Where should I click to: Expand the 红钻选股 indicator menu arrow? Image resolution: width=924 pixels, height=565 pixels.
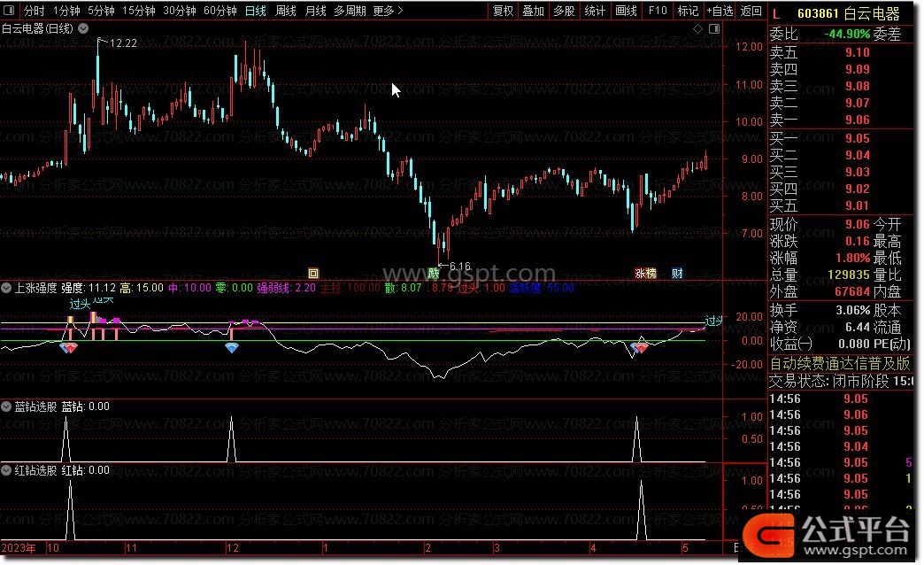point(6,470)
